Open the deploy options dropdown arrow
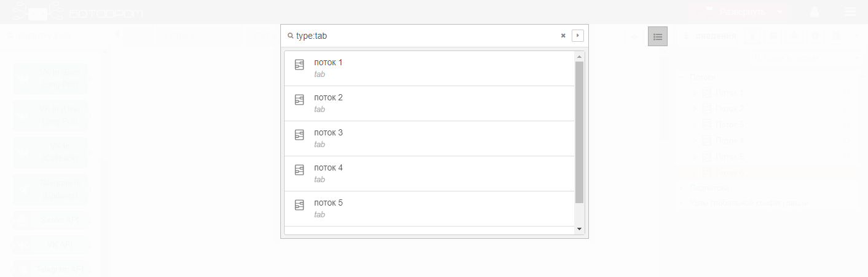Screen dimensions: 868x277 (779, 11)
